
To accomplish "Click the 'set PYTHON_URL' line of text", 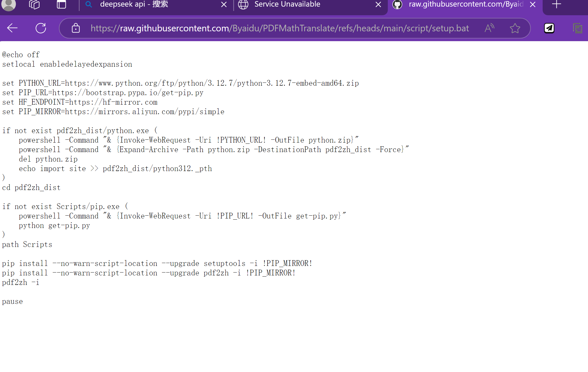I will click(x=180, y=83).
